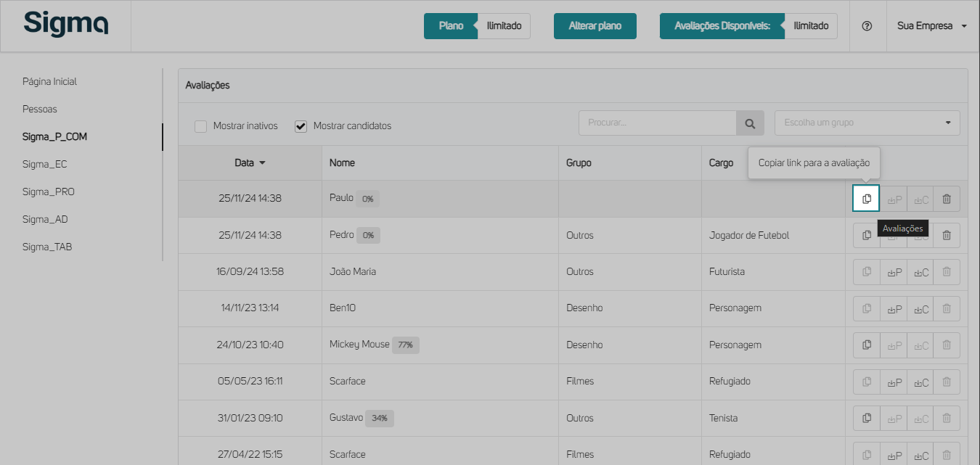This screenshot has width=980, height=465.
Task: Focus the Procurar search field
Action: tap(657, 123)
